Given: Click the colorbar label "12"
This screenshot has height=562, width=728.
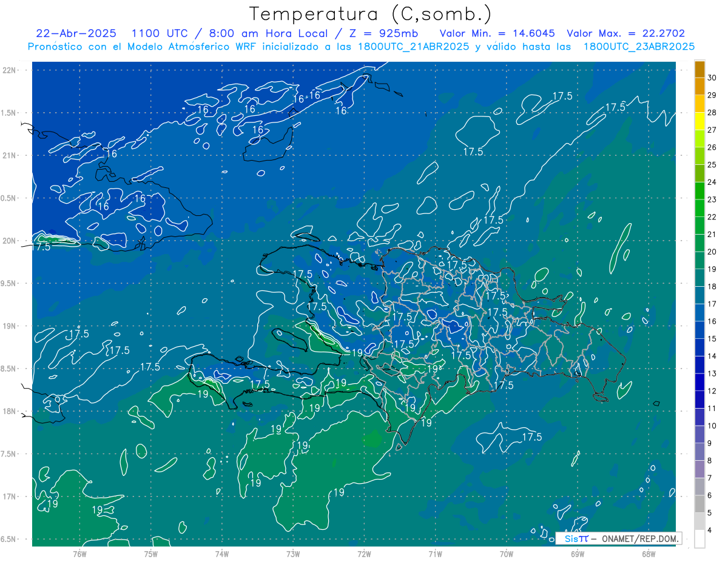Looking at the screenshot, I should tap(712, 392).
